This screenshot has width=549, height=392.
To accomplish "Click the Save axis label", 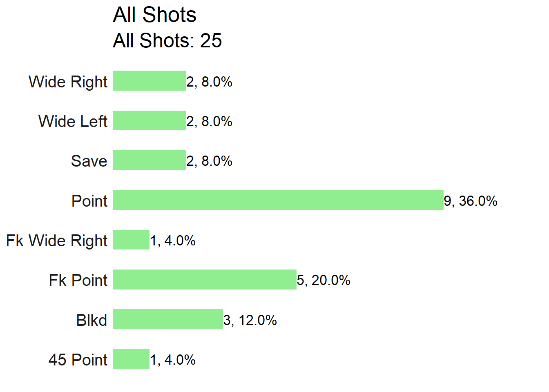I will 89,161.
